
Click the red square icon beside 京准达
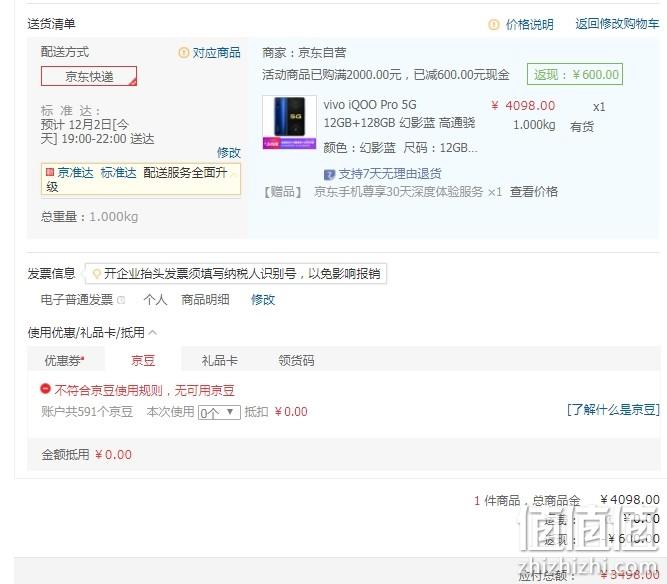(50, 172)
